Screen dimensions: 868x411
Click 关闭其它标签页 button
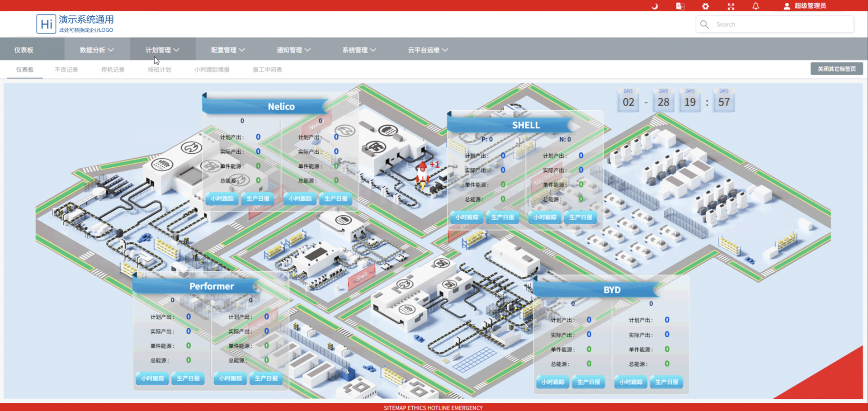pos(836,69)
